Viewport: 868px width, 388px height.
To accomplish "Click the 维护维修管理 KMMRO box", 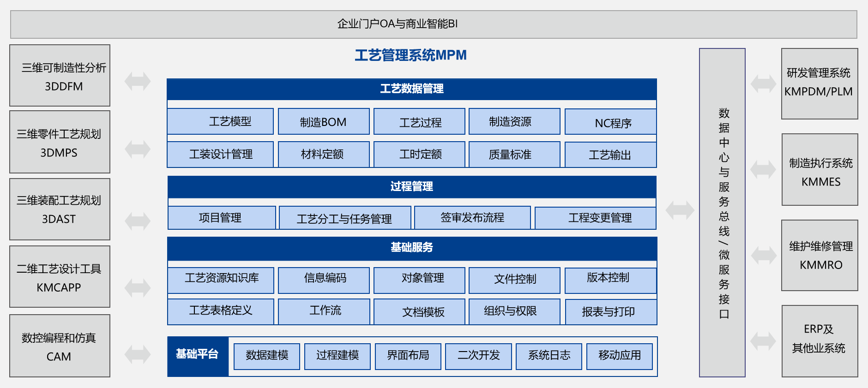I will point(820,256).
